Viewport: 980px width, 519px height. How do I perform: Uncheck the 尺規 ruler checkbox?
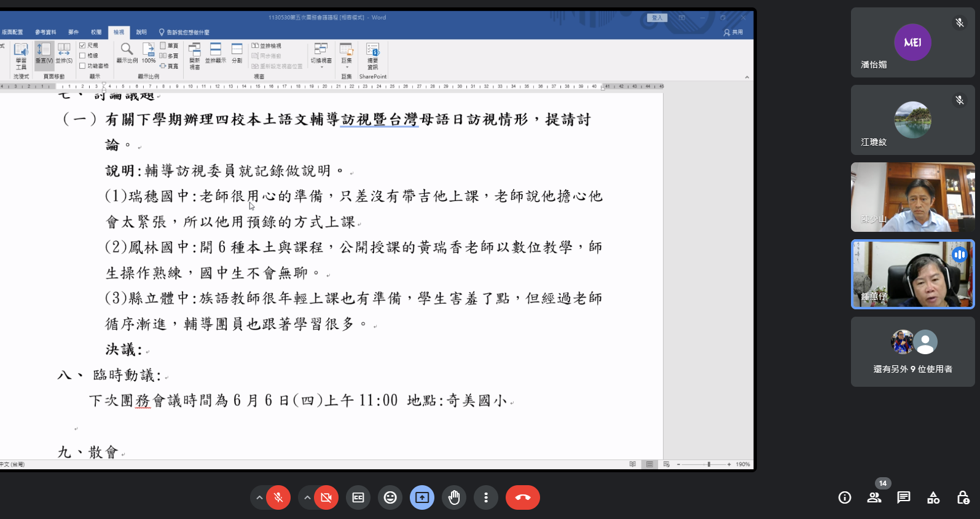tap(82, 46)
